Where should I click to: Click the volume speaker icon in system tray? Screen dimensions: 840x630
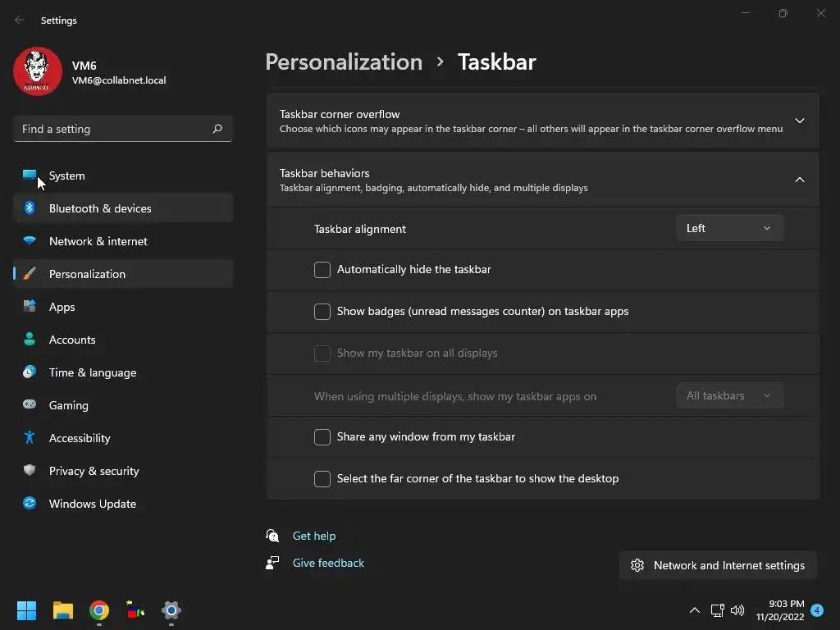tap(737, 610)
